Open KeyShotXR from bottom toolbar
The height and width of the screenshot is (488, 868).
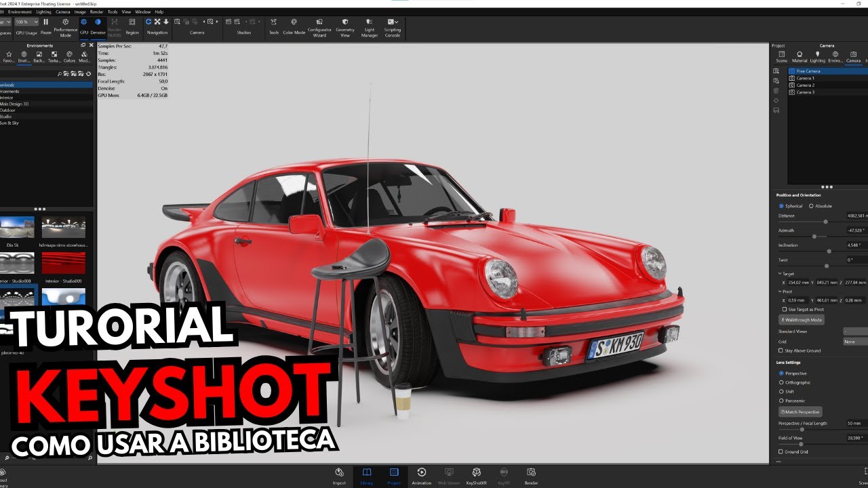(x=477, y=476)
